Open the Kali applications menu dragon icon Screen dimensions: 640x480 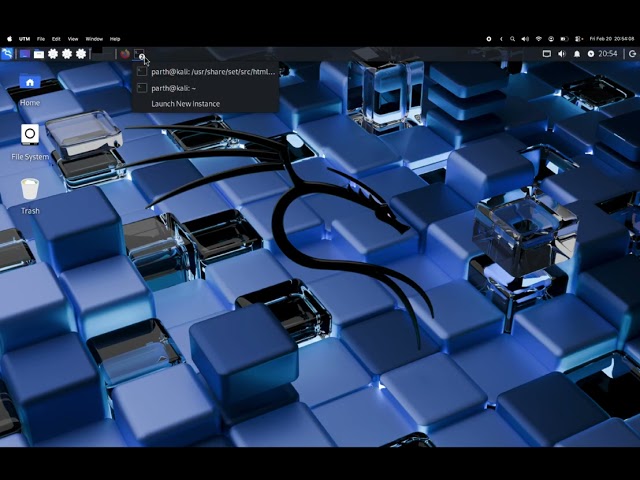tap(7, 54)
